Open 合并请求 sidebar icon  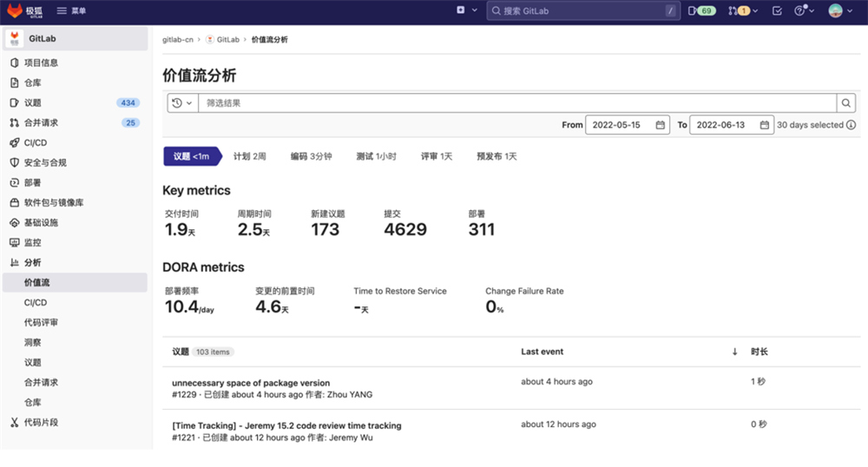(15, 122)
